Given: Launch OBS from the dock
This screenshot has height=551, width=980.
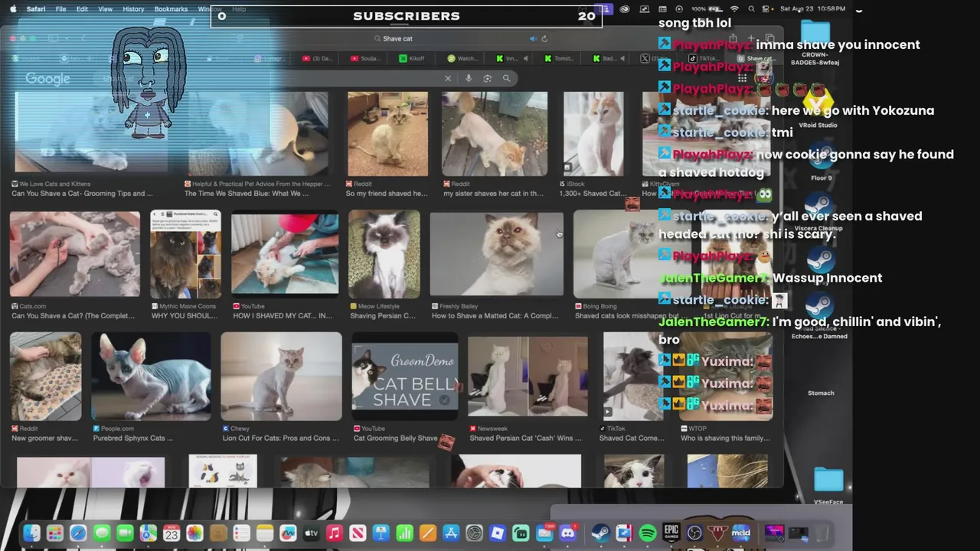Looking at the screenshot, I should coord(694,533).
